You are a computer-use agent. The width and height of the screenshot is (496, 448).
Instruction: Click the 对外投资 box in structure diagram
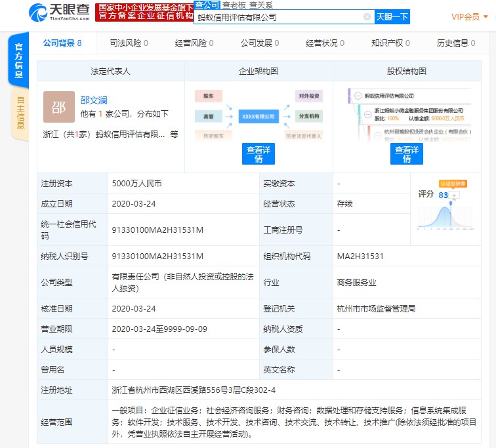pyautogui.click(x=309, y=96)
